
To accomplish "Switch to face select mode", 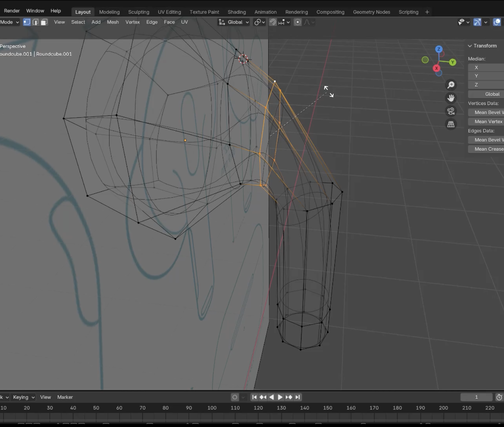I will point(44,22).
